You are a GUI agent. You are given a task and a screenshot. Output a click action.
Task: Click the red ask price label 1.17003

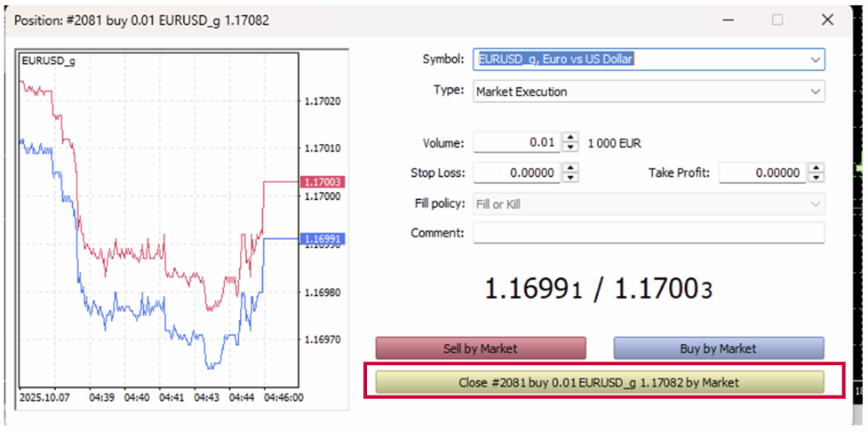click(x=323, y=181)
